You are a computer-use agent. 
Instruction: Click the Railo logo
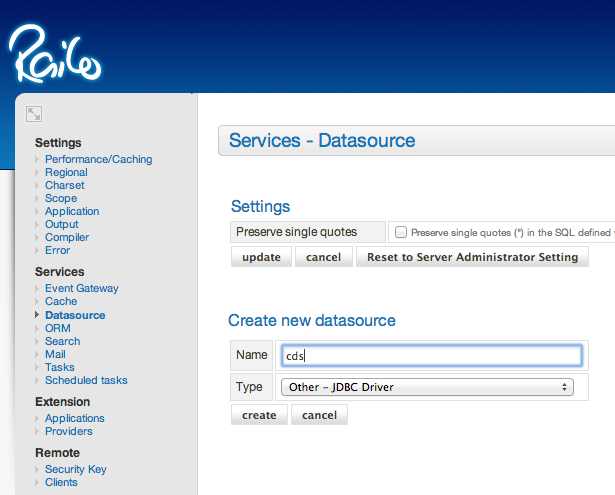click(55, 54)
